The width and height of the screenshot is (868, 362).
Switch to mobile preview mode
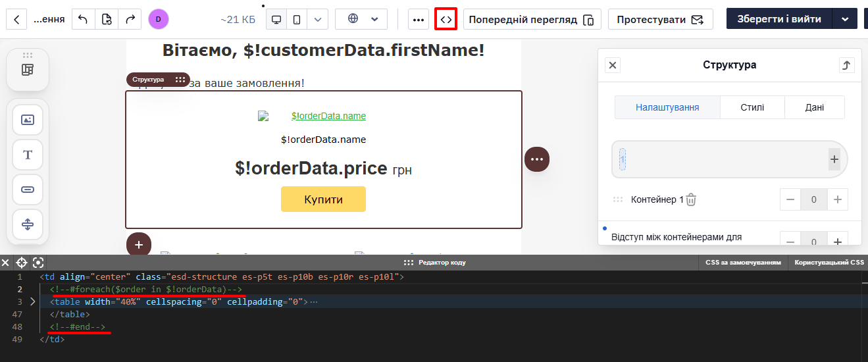click(297, 19)
